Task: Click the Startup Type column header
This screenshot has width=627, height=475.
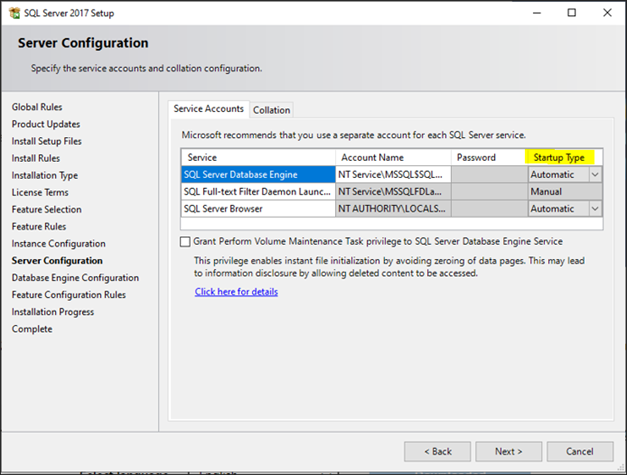Action: pyautogui.click(x=560, y=157)
